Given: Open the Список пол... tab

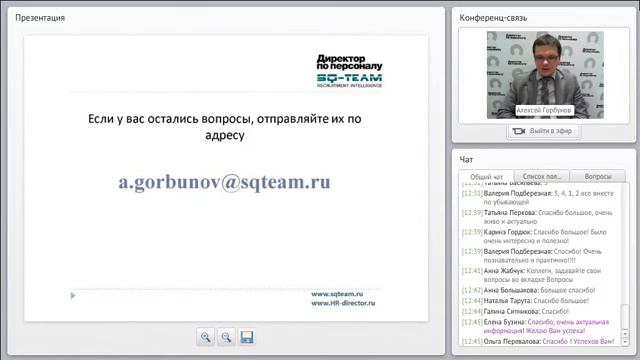Looking at the screenshot, I should 542,176.
